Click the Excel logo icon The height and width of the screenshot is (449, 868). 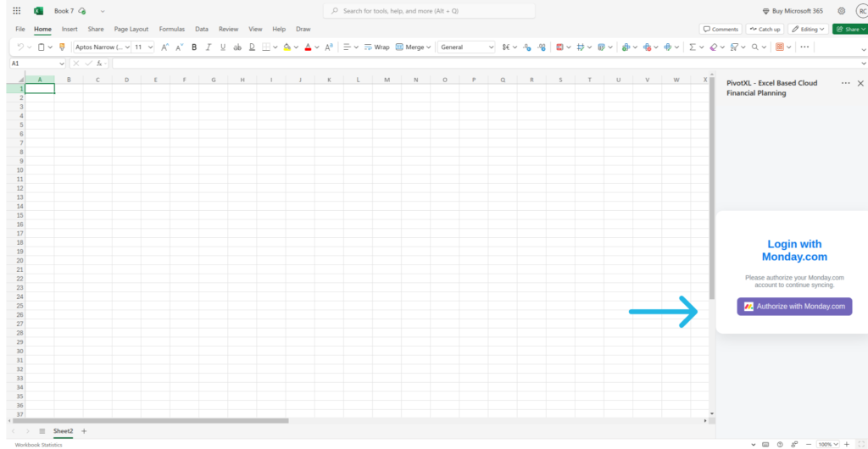38,11
